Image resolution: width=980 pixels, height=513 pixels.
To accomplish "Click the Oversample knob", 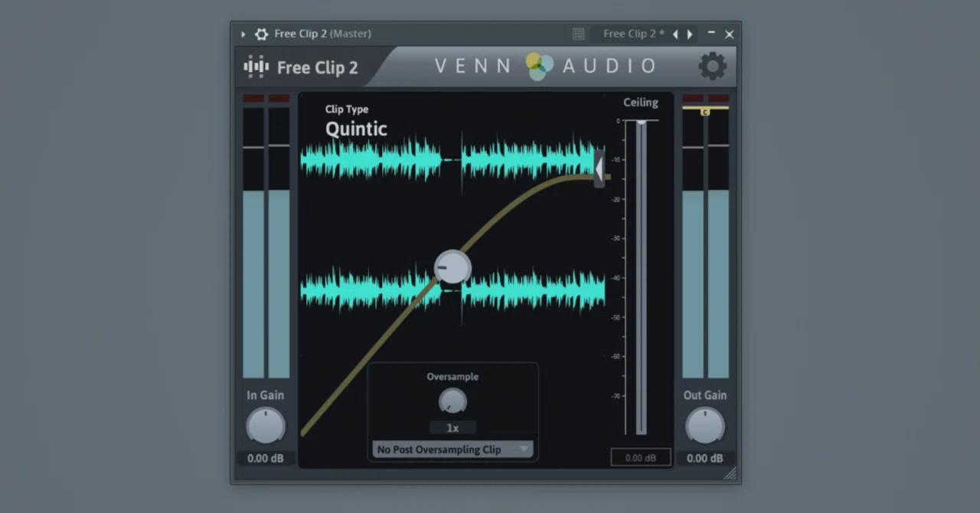I will click(452, 400).
